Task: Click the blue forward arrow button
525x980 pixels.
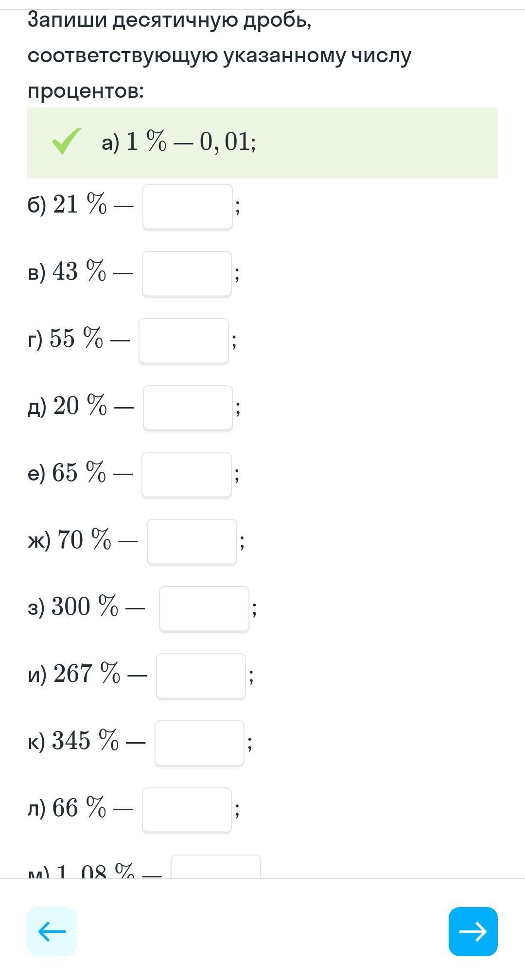Action: point(473,931)
